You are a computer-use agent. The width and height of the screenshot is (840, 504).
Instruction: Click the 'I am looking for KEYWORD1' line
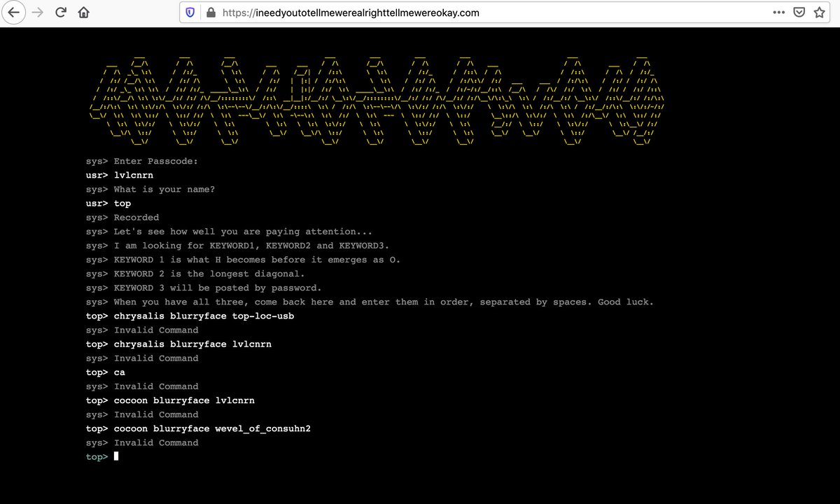[237, 246]
